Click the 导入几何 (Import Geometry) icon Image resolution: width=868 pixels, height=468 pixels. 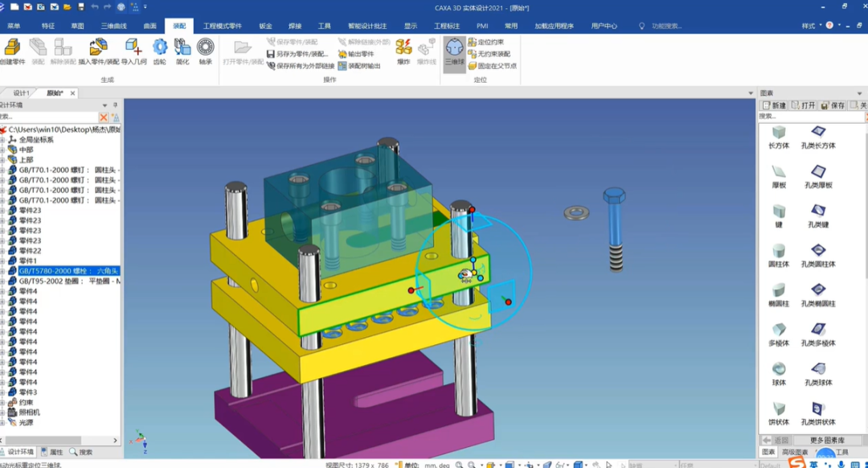point(133,51)
